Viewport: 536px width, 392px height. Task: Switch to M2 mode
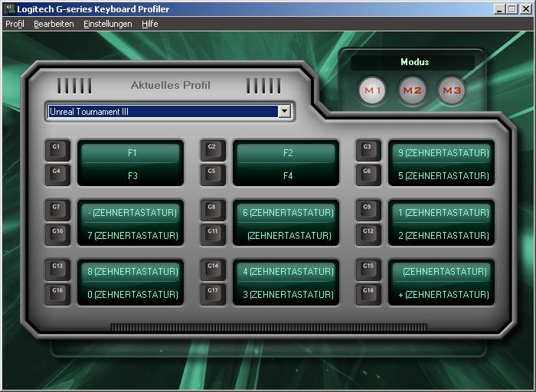[x=412, y=90]
